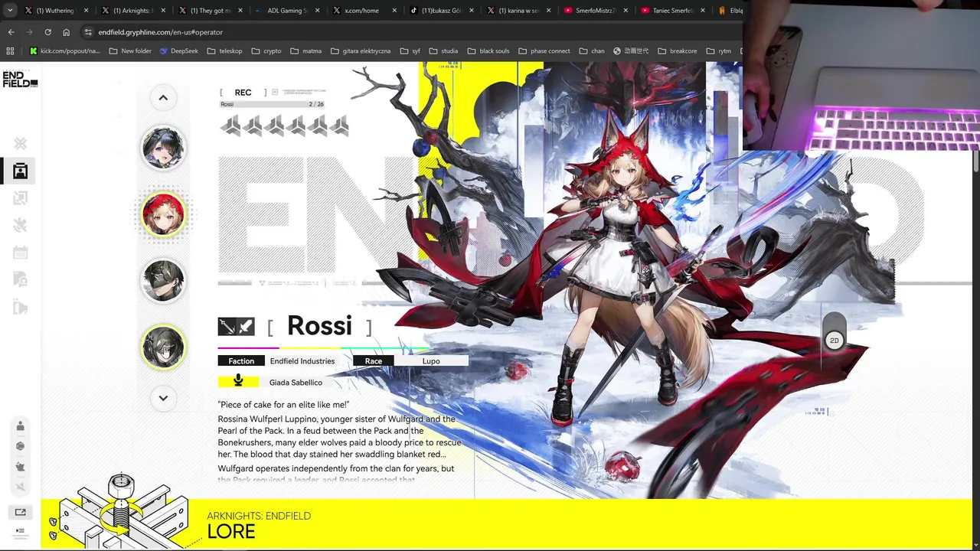
Task: Open the breakcore bookmark folder
Action: pyautogui.click(x=676, y=51)
